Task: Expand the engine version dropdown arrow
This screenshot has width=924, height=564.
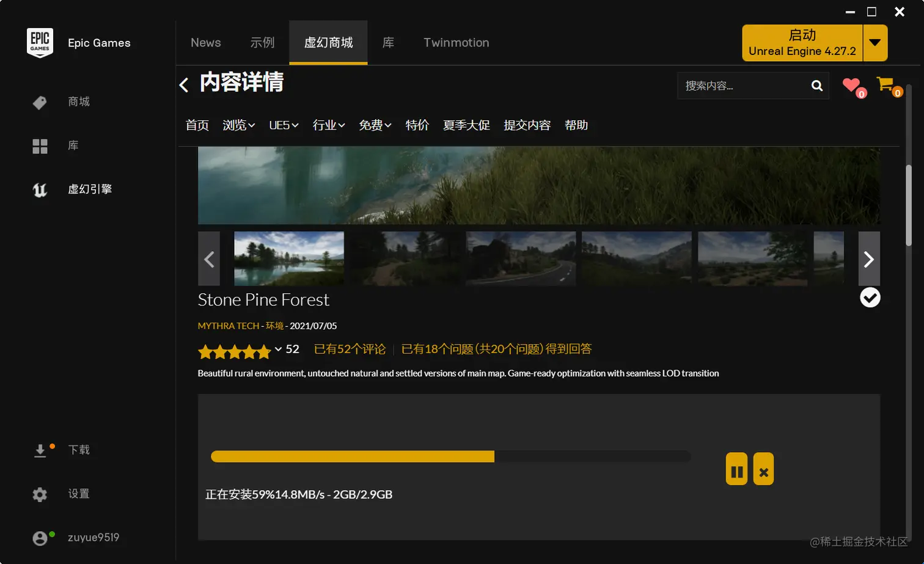Action: (x=875, y=43)
